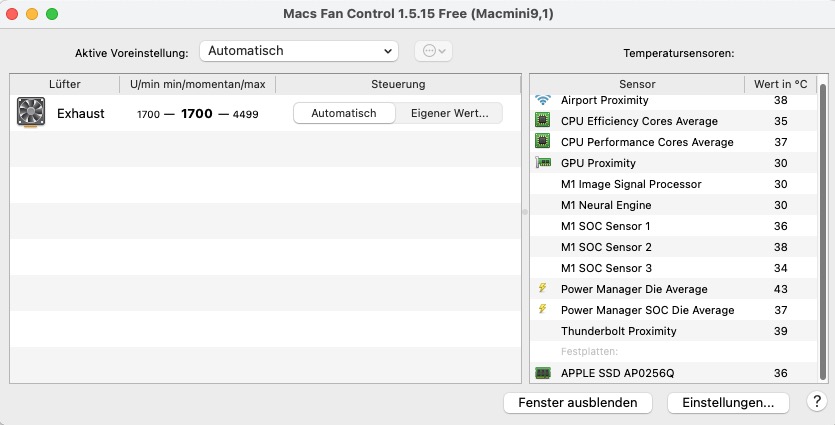Screen dimensions: 835x425
Task: Click max fan speed 4499
Action: pyautogui.click(x=245, y=114)
